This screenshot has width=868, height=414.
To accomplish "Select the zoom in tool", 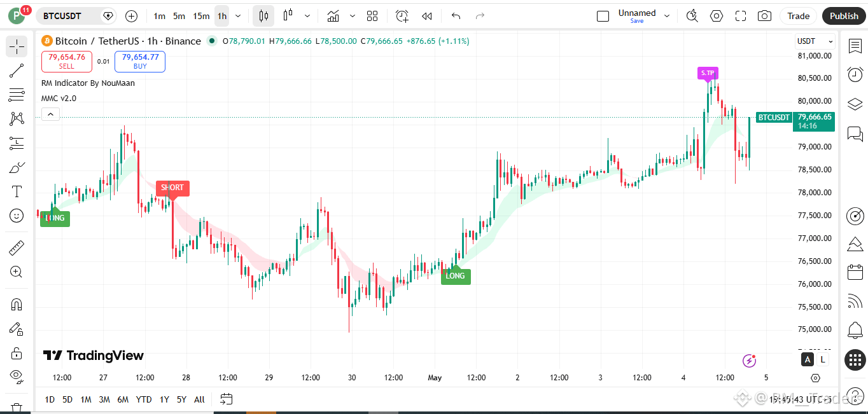I will click(x=17, y=272).
